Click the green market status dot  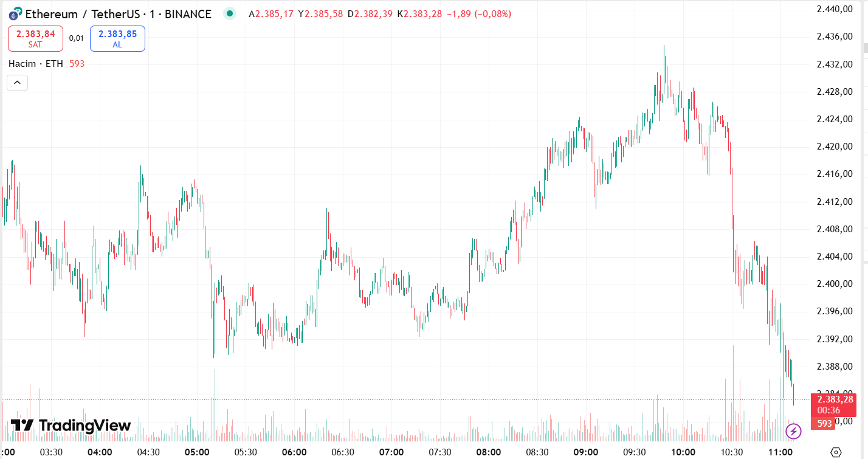click(x=229, y=13)
